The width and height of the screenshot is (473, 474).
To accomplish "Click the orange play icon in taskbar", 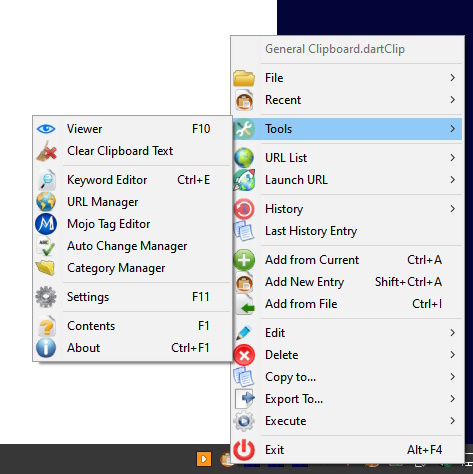I will (204, 459).
